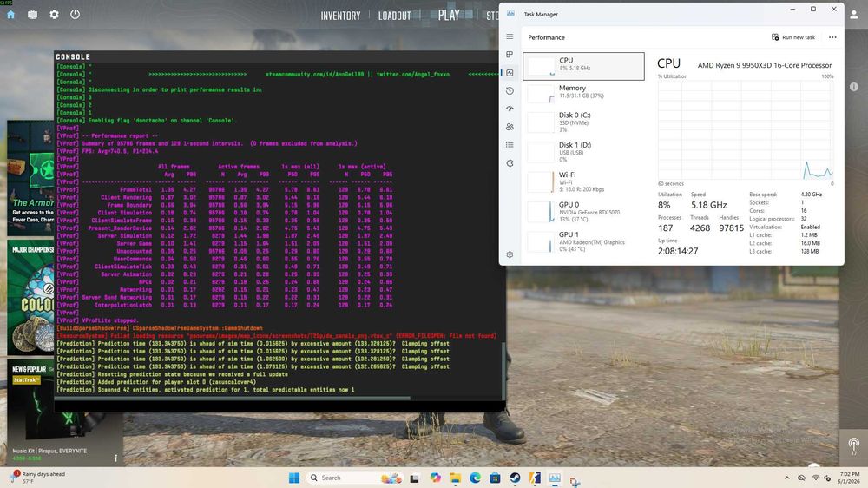Click the CS2 power quit icon
Screen dimensions: 868x488
pos(76,15)
